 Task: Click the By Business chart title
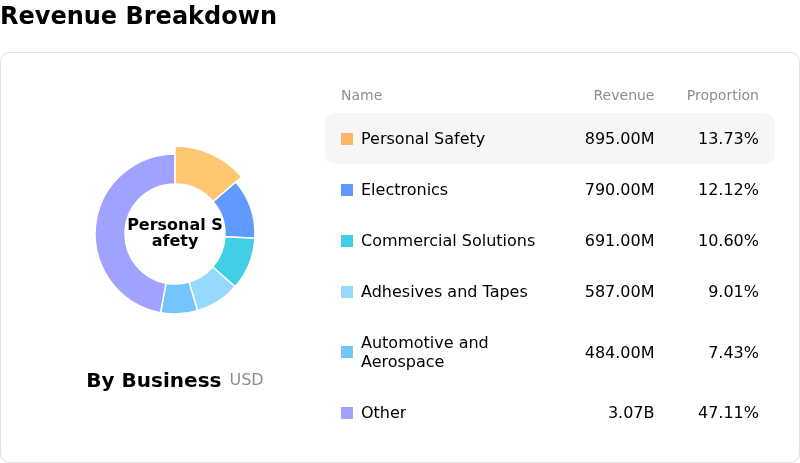pyautogui.click(x=153, y=381)
